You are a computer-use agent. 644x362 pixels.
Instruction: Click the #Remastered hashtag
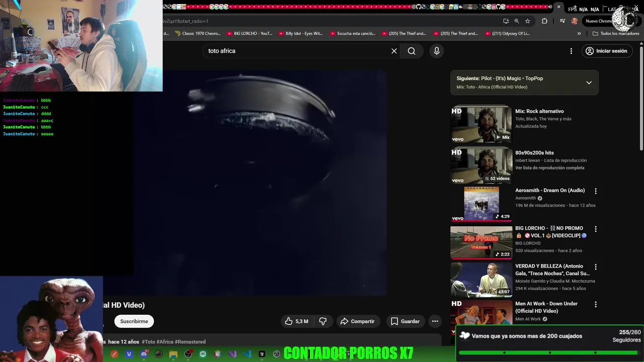(x=190, y=342)
